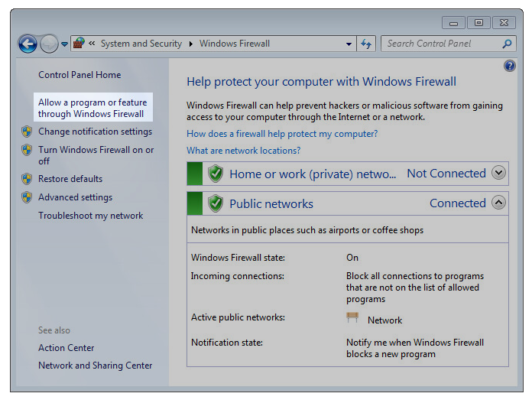Image resolution: width=532 pixels, height=403 pixels.
Task: Click green shield on Public networks
Action: 216,203
